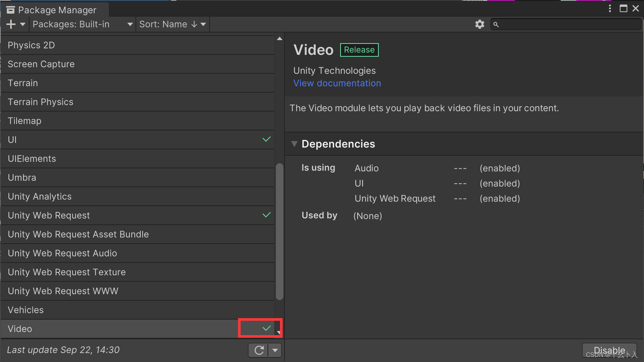Select Unity Web Request Audio package
Screen dimensions: 644x362
tap(138, 253)
